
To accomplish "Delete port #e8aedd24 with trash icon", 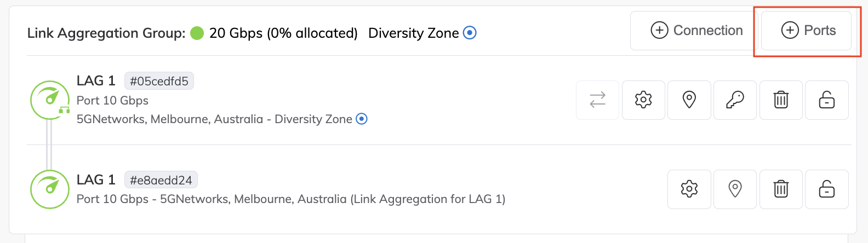I will [781, 189].
